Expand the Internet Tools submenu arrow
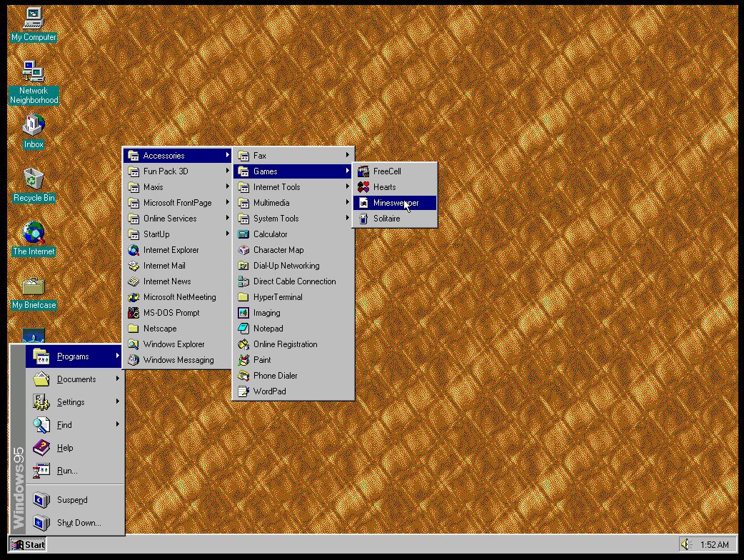The height and width of the screenshot is (560, 744). 347,187
